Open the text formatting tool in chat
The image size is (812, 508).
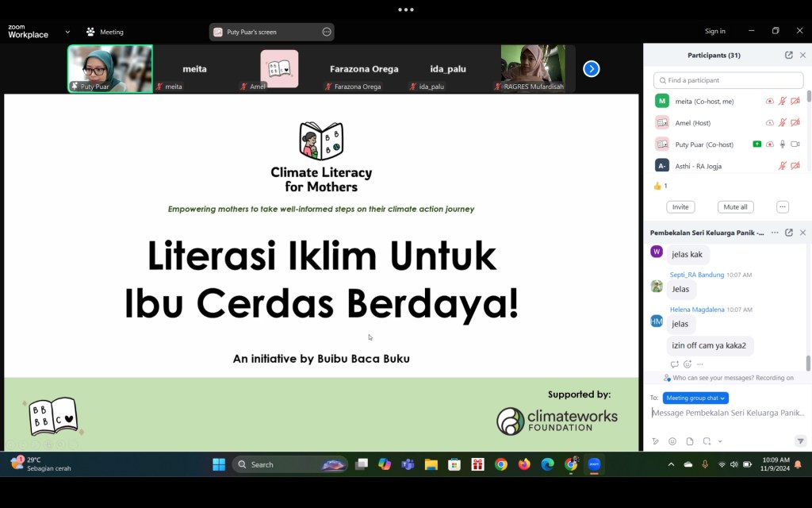655,441
